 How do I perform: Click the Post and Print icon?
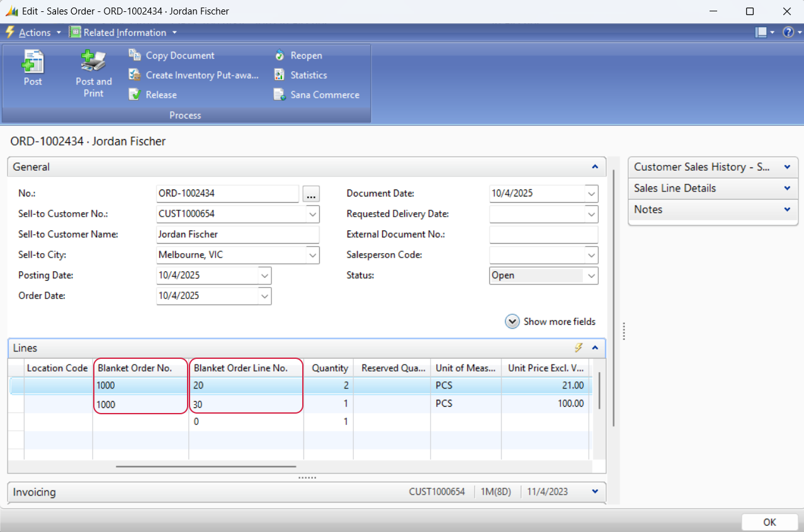tap(93, 62)
